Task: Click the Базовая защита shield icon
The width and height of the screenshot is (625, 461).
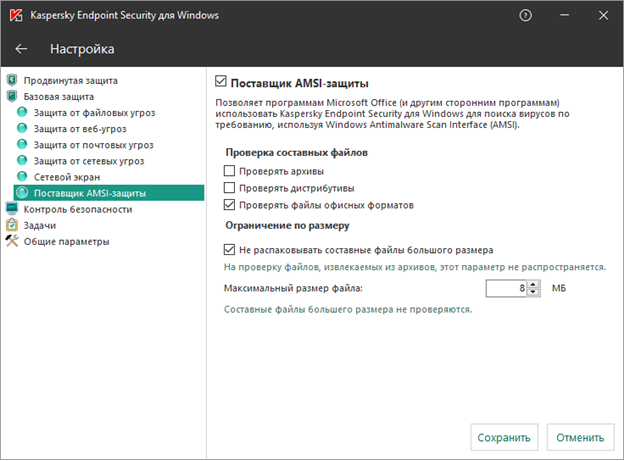Action: [12, 96]
